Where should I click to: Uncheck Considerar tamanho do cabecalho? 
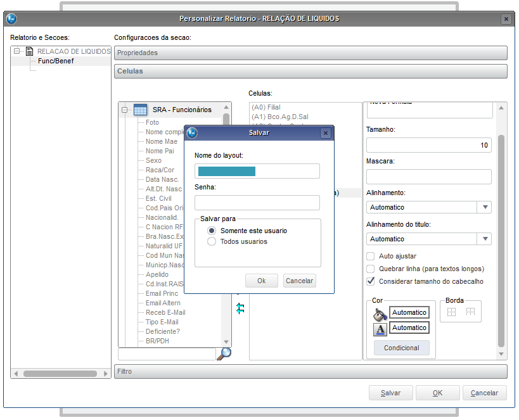pyautogui.click(x=371, y=281)
